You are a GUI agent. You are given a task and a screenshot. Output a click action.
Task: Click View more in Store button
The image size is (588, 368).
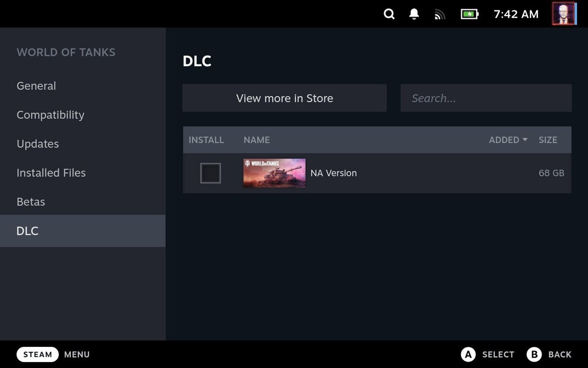(285, 98)
